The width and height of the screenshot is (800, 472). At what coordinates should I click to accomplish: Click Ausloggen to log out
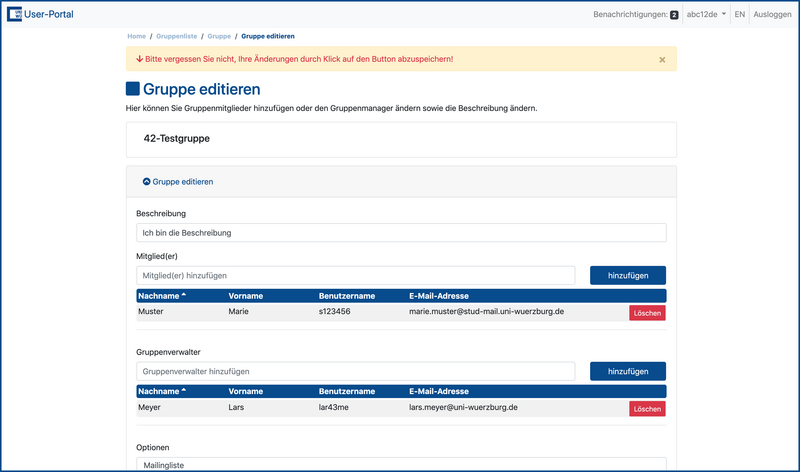click(x=771, y=15)
